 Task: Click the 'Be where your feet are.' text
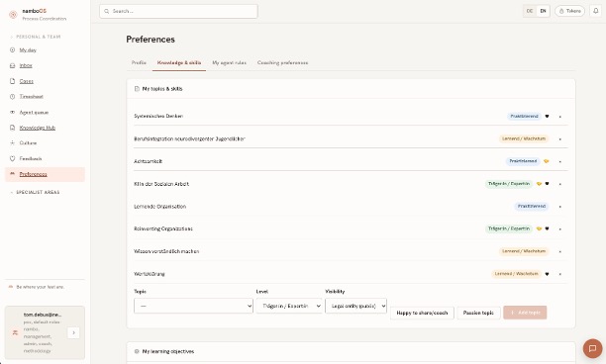pyautogui.click(x=41, y=287)
